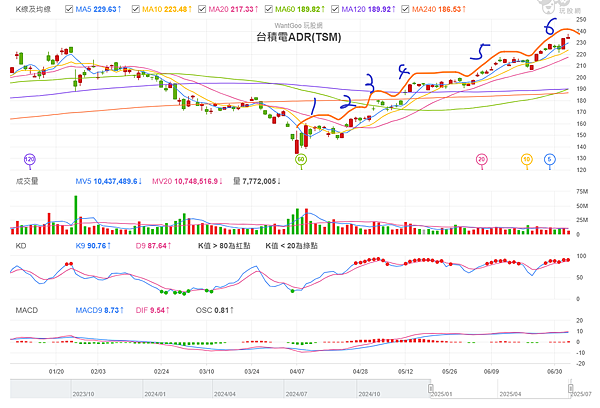Click the MV5 10,437,489.6 value
Screen dimensions: 600x408
pyautogui.click(x=109, y=181)
